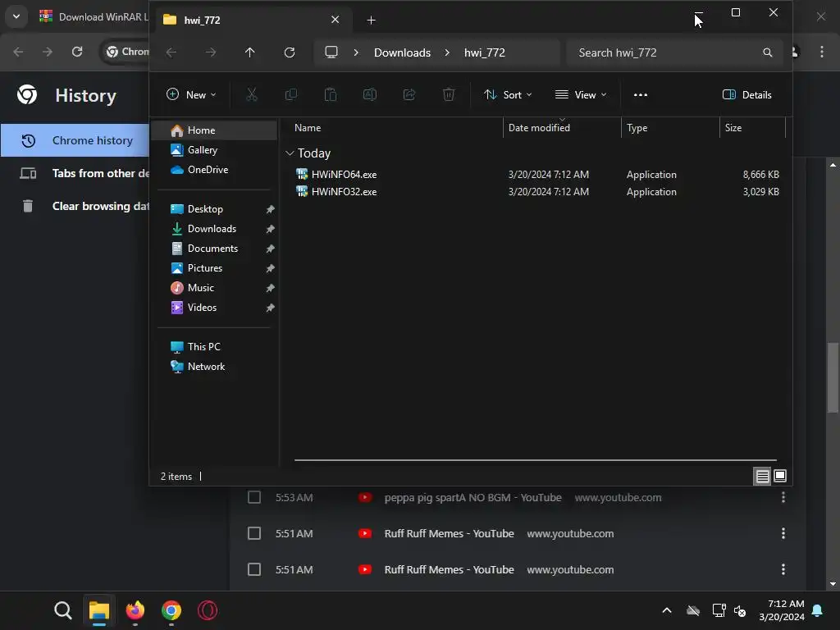This screenshot has height=630, width=840.
Task: Reload the Chrome page behind Explorer
Action: [77, 52]
